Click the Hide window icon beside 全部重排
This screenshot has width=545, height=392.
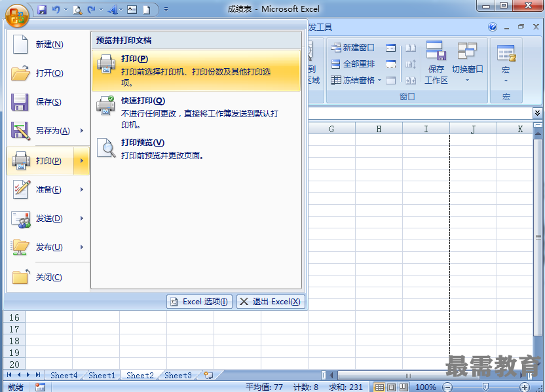click(x=390, y=64)
